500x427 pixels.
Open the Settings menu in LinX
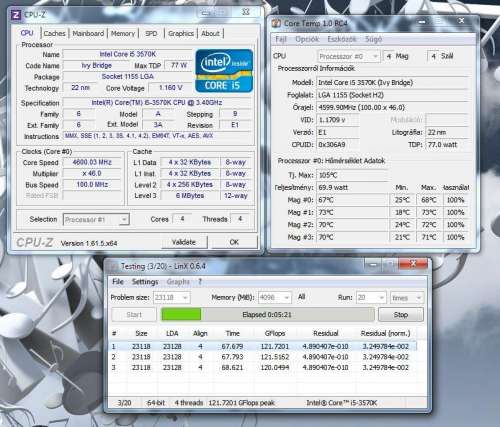pos(145,282)
